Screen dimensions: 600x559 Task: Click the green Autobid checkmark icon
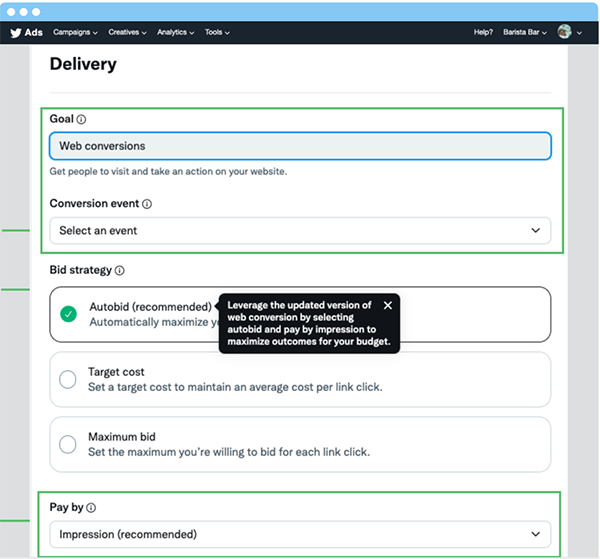[x=68, y=314]
